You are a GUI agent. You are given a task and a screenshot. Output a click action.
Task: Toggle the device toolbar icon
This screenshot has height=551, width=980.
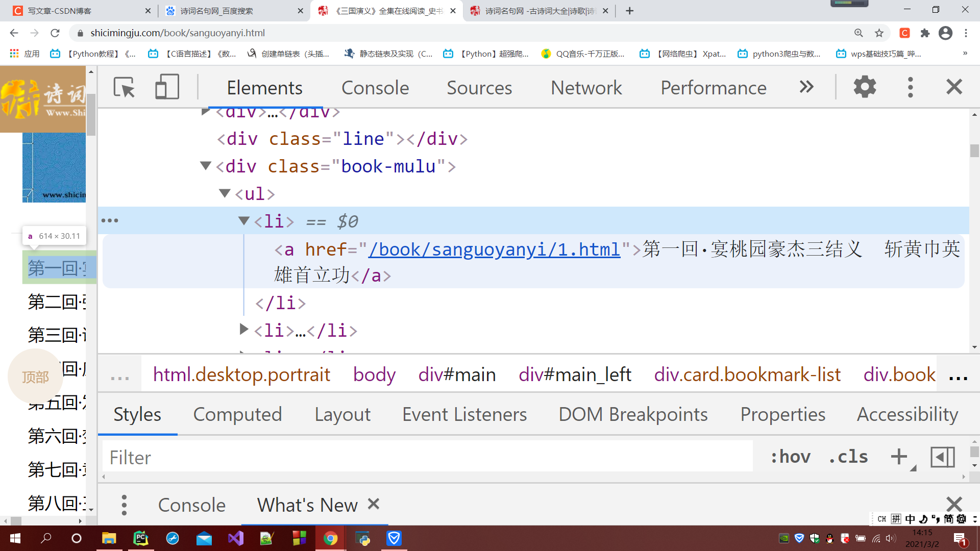click(167, 87)
